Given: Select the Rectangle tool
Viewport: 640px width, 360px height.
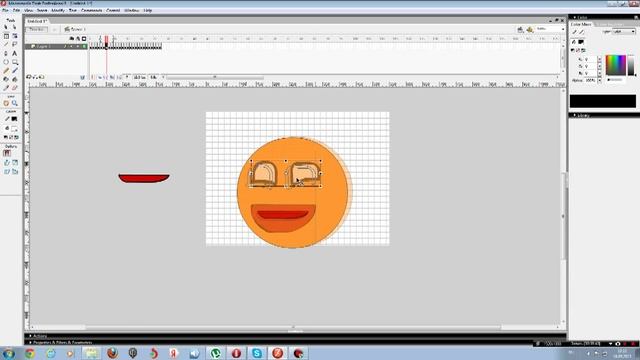Looking at the screenshot, I should point(15,62).
